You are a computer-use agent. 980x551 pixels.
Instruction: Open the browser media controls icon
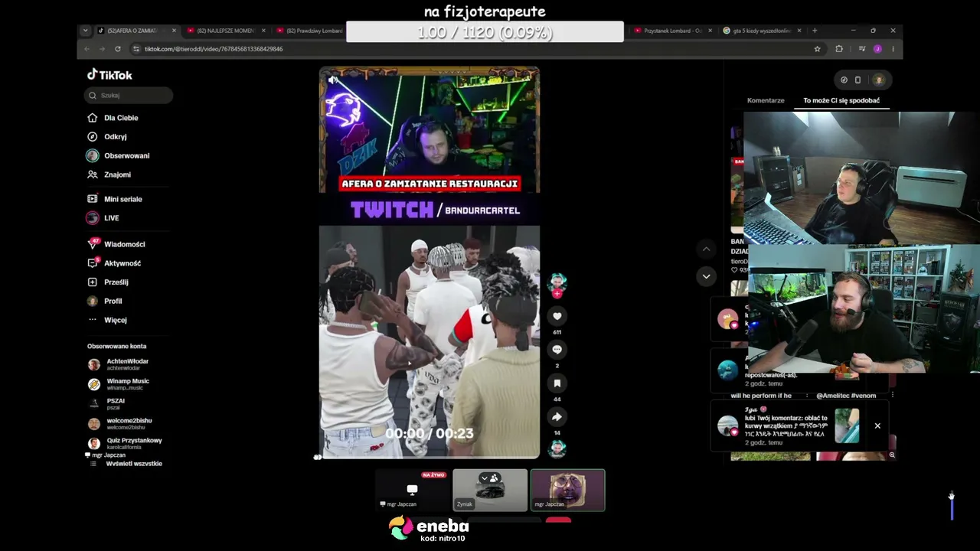point(861,49)
